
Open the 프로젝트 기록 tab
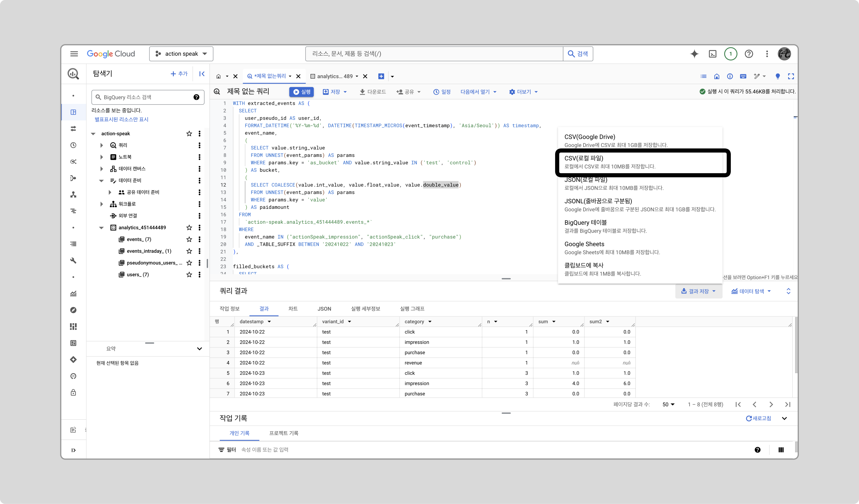[284, 433]
